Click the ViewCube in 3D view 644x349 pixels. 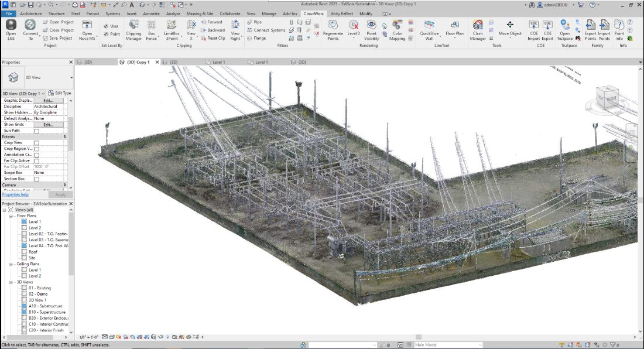607,97
